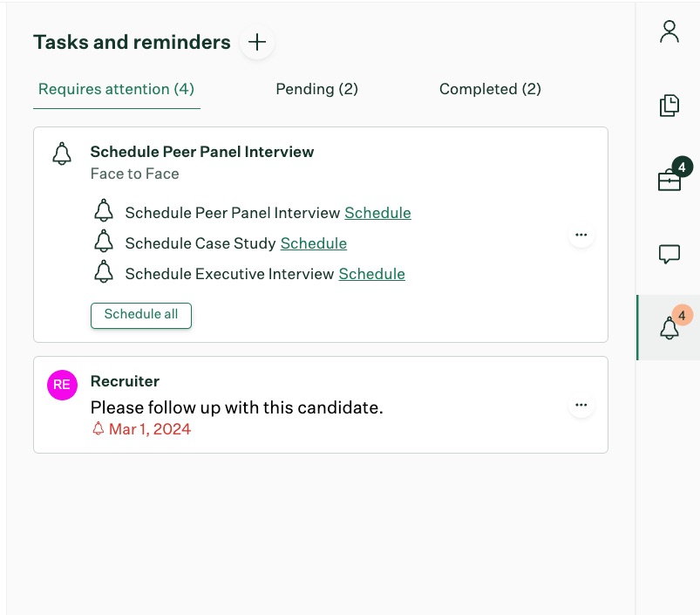Switch to the Pending tab
This screenshot has width=700, height=615.
pos(316,89)
